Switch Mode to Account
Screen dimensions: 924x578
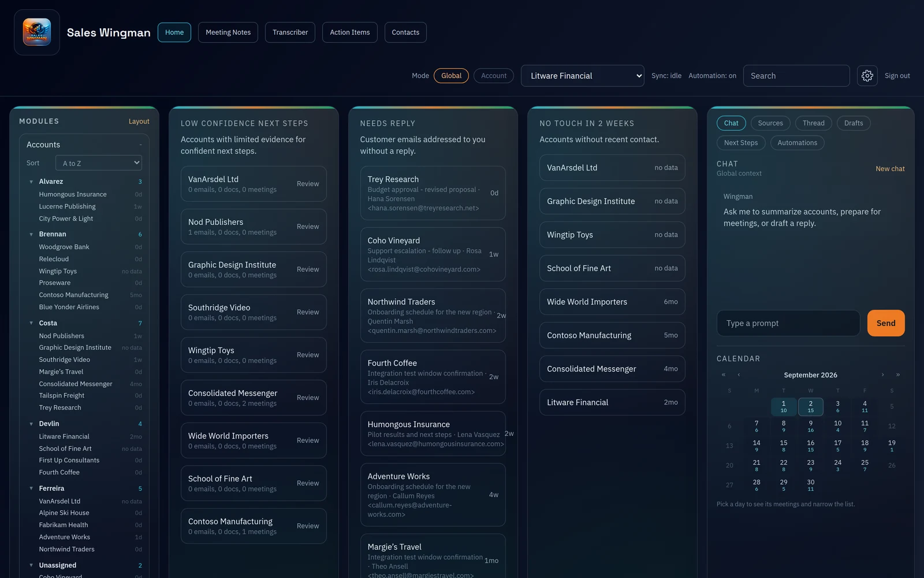[x=494, y=76]
